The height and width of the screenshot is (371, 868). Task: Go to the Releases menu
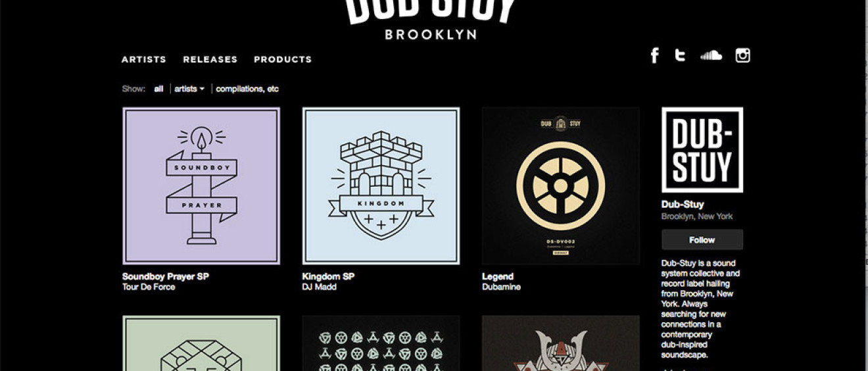(x=210, y=59)
